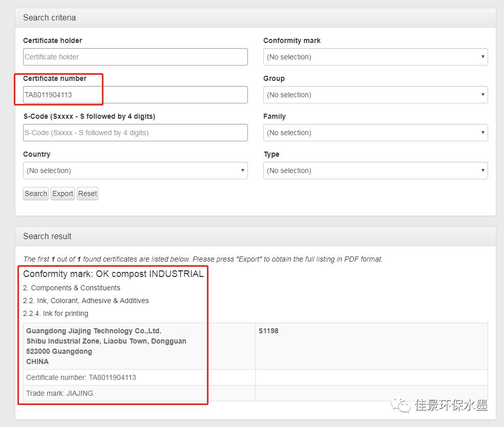Open the Conformity mark dropdown
This screenshot has height=427, width=504.
(375, 57)
